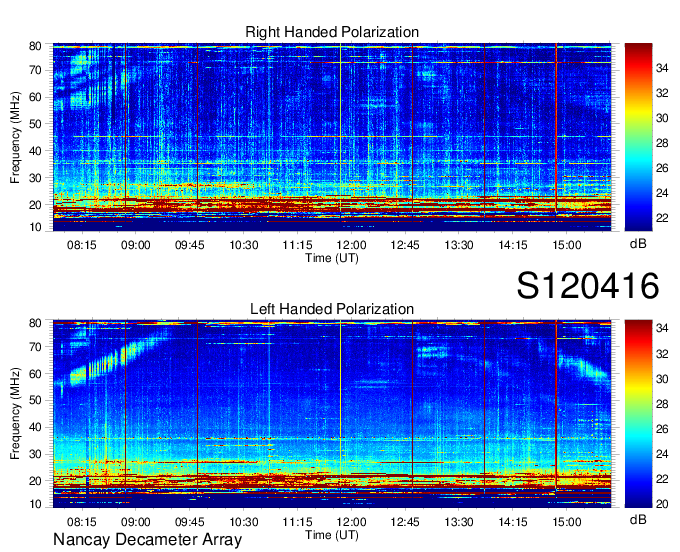680x552 pixels.
Task: Click the 14:15 tick label on bottom plot
Action: click(513, 522)
